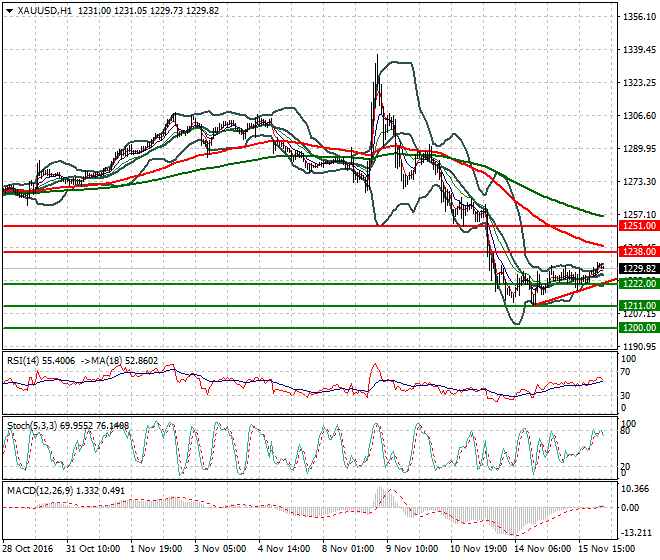
Task: Click the 28 Oct 2016 date label
Action: point(28,549)
